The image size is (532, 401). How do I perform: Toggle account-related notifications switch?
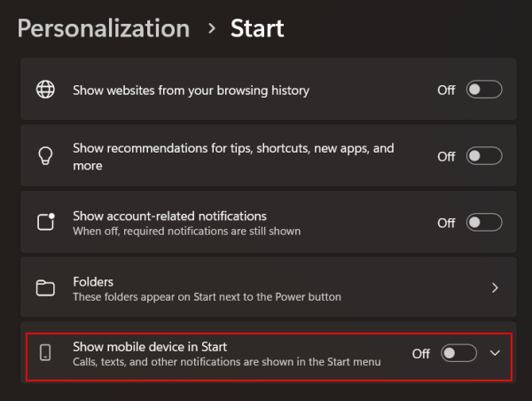484,223
